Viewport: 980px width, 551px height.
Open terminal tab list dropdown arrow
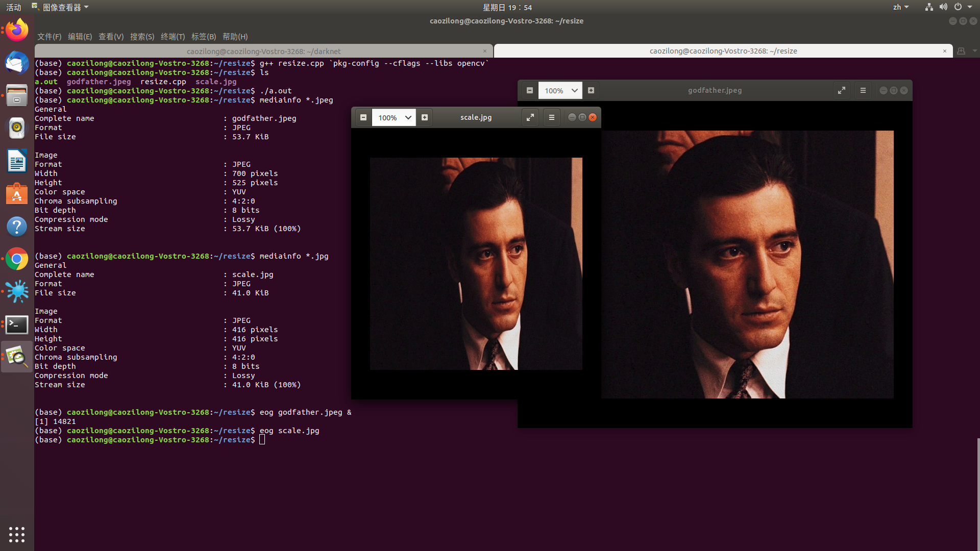coord(975,51)
